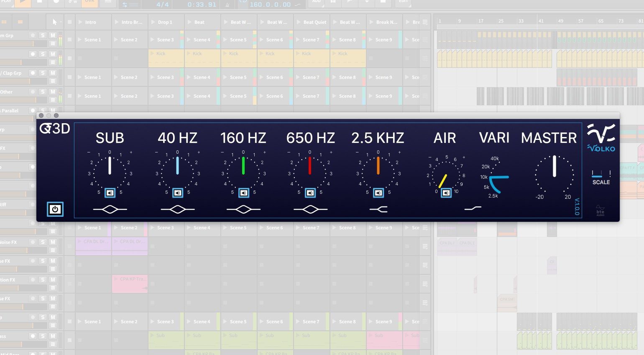Screen dimensions: 644x355
Task: Stop clips on the m Grp track
Action: coord(69,40)
